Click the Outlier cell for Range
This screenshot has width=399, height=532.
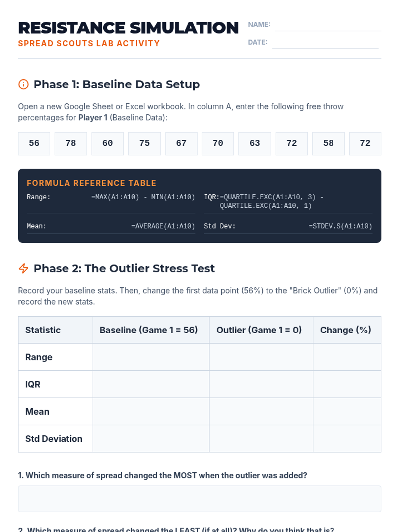261,357
